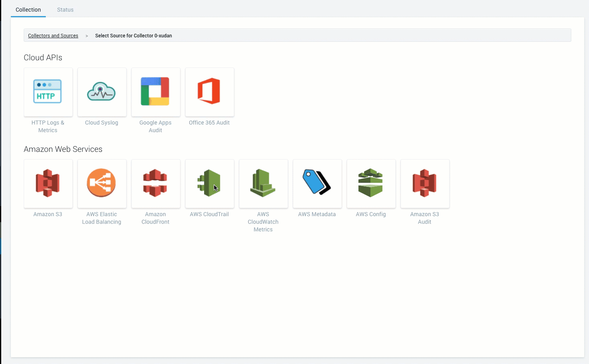Choose the AWS Config source icon
The image size is (589, 364).
click(371, 184)
